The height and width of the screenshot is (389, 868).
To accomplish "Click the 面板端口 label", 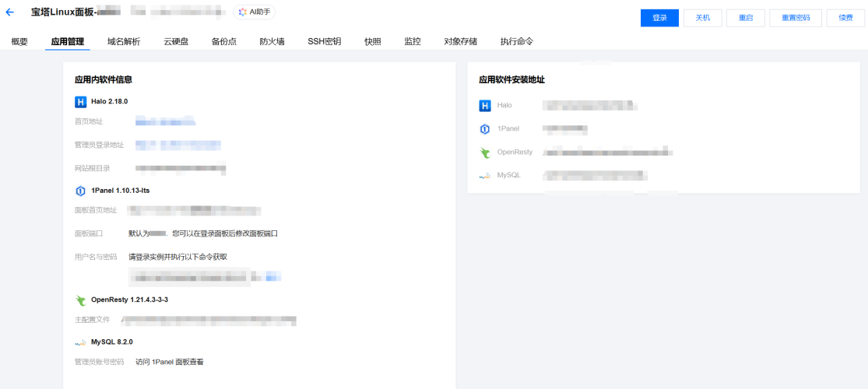I will click(89, 233).
